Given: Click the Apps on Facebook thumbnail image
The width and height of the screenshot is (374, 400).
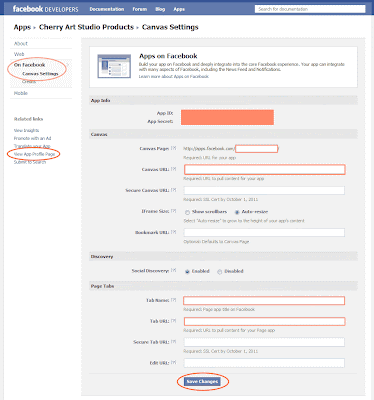Looking at the screenshot, I should (114, 66).
